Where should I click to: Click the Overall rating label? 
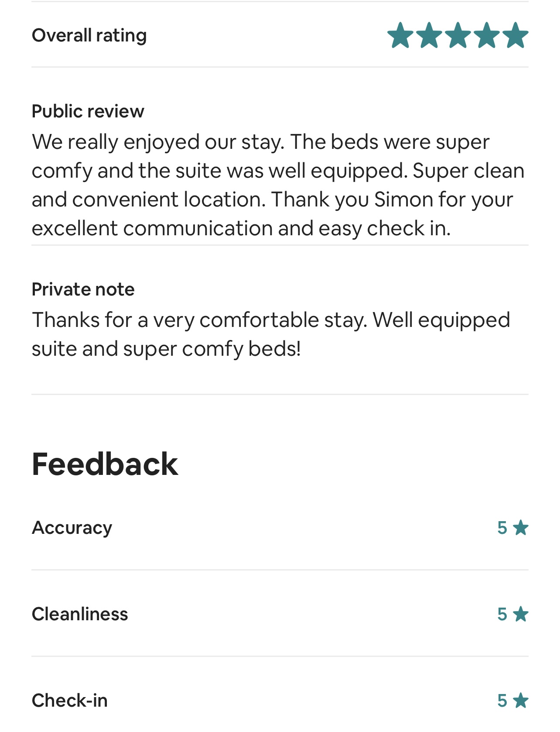tap(89, 35)
